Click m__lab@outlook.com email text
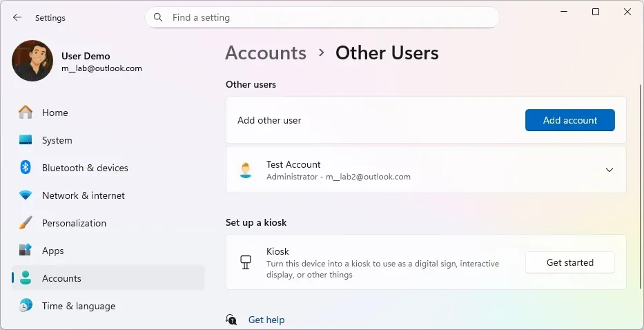644x330 pixels. (101, 68)
